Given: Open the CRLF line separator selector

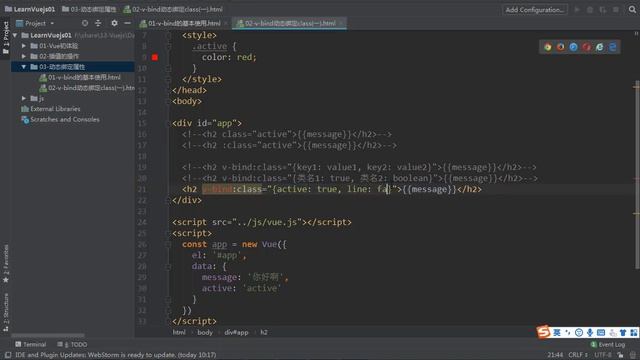Looking at the screenshot, I should click(x=578, y=355).
